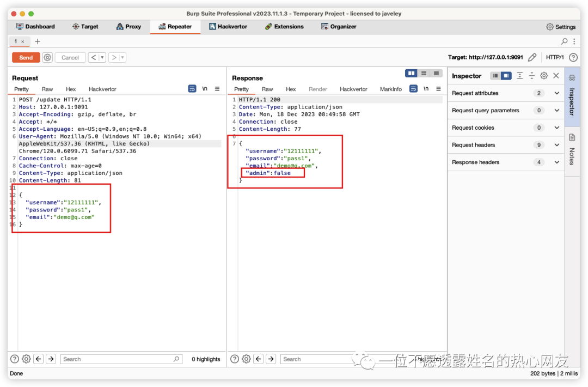The width and height of the screenshot is (588, 387).
Task: Go back to previous request in history
Action: click(x=94, y=57)
